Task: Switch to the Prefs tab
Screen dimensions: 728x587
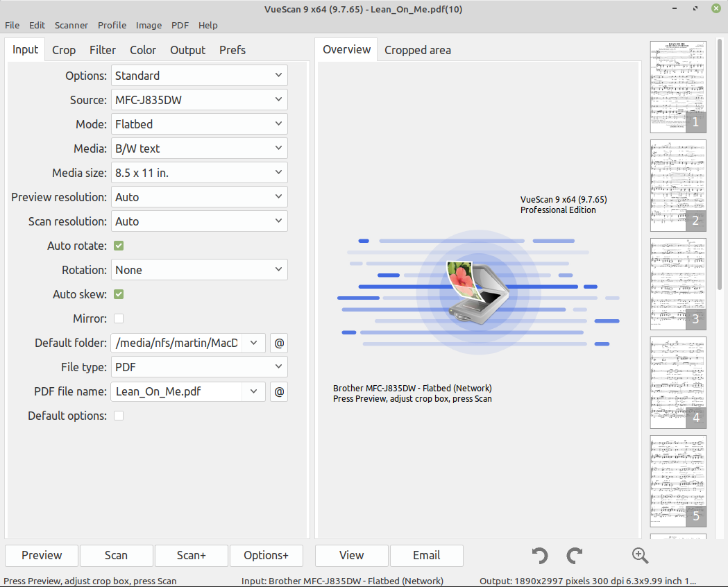Action: pos(232,50)
